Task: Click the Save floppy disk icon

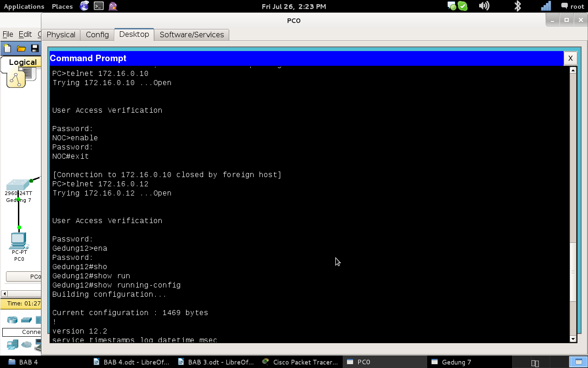Action: click(34, 48)
